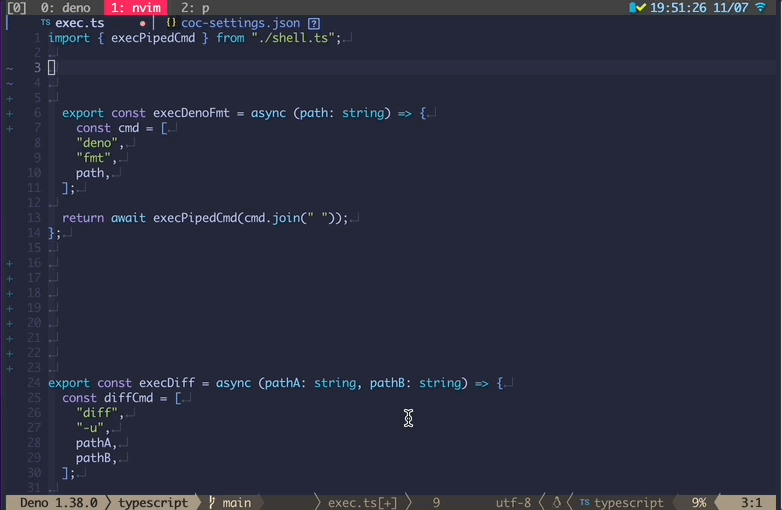Click the question mark icon after coc-settings.json

click(314, 23)
